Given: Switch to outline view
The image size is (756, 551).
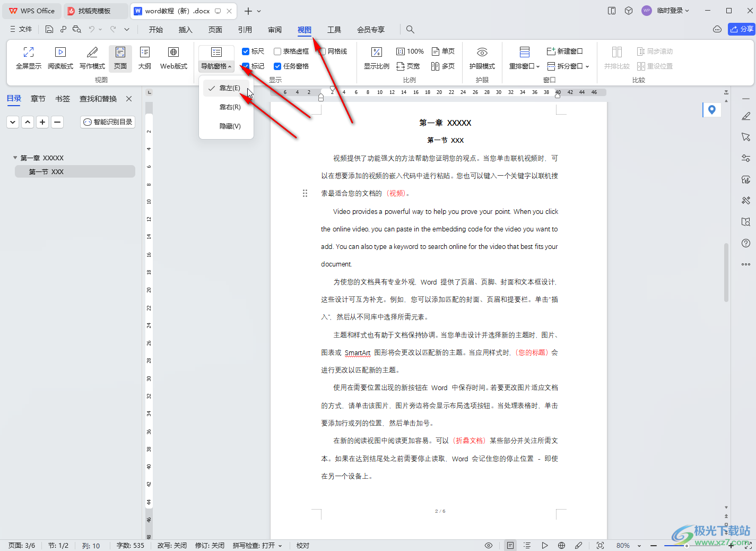Looking at the screenshot, I should coord(145,58).
